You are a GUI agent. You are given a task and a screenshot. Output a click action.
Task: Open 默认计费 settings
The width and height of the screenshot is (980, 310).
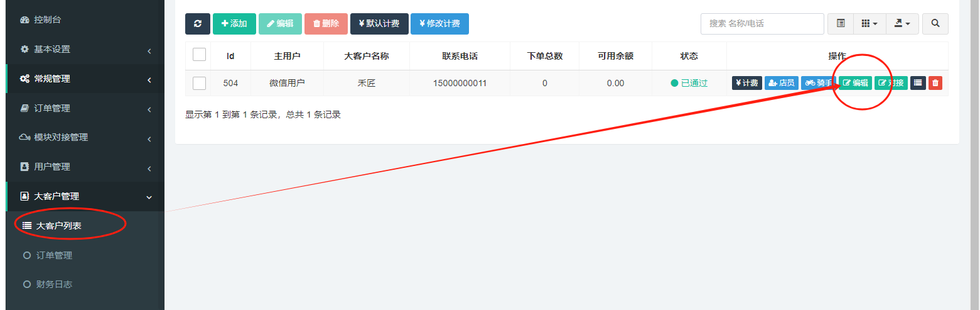point(379,24)
